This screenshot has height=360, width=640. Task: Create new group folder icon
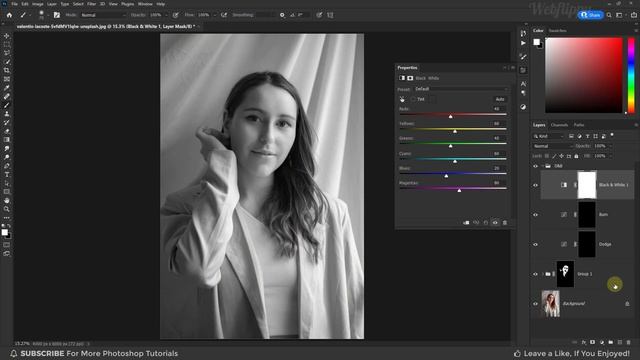click(x=611, y=342)
